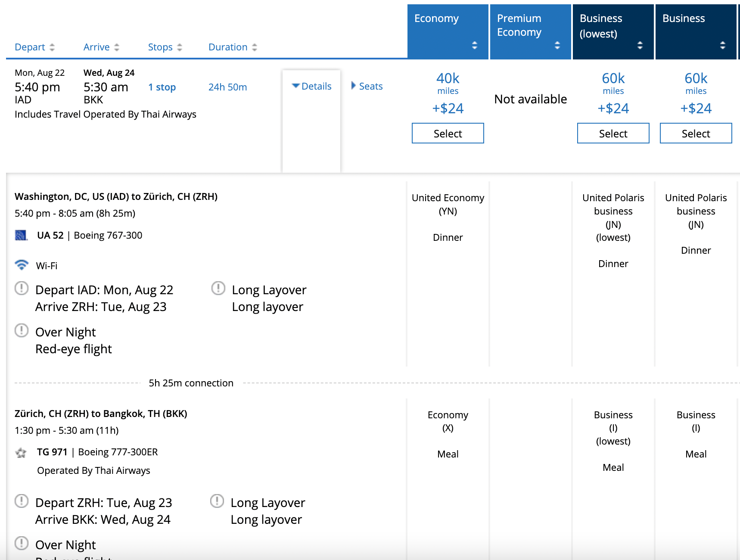The width and height of the screenshot is (740, 560).
Task: Select the Business (lowest) 60k fare
Action: (613, 133)
